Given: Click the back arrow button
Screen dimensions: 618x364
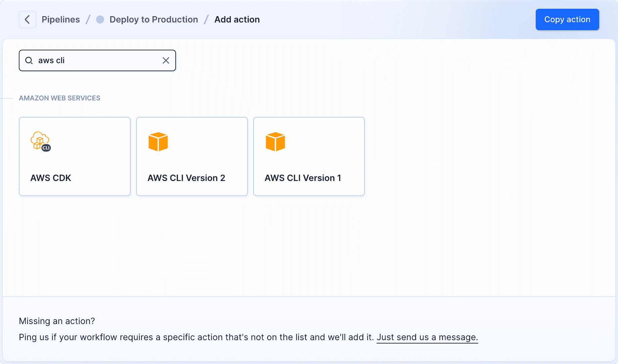Looking at the screenshot, I should [28, 19].
